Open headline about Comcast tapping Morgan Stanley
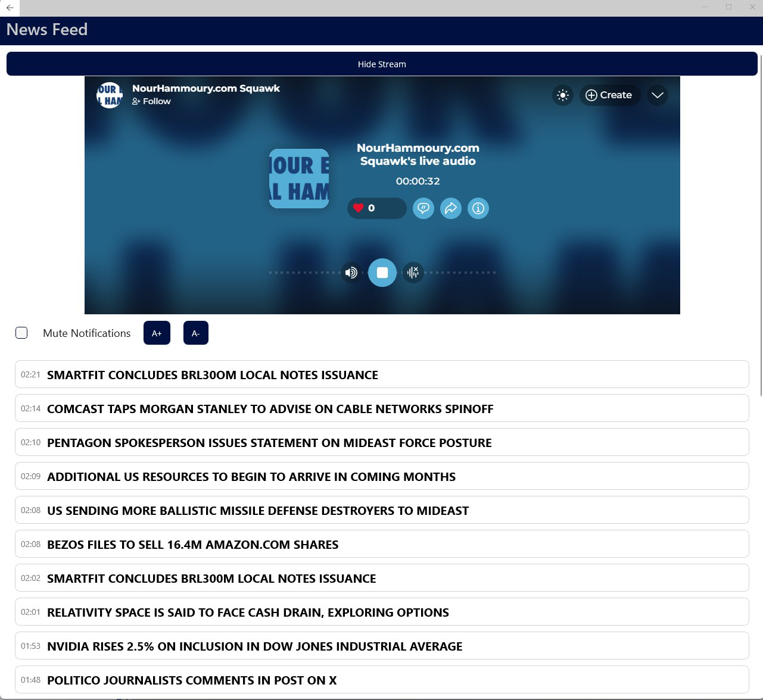763x700 pixels. click(x=382, y=408)
